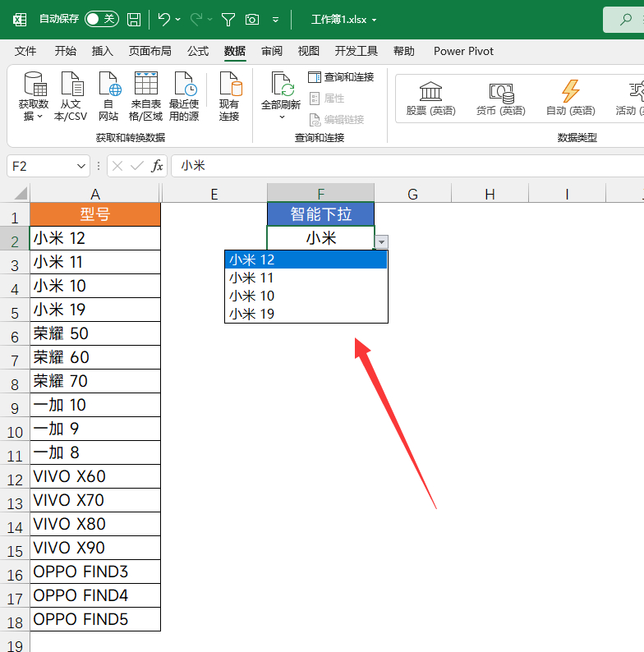644x652 pixels.
Task: Click the 最近使用的源 icon
Action: (x=184, y=96)
